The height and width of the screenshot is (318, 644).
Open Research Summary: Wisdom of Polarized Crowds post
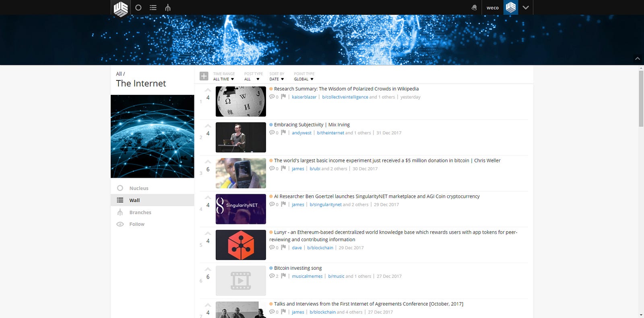[x=346, y=89]
